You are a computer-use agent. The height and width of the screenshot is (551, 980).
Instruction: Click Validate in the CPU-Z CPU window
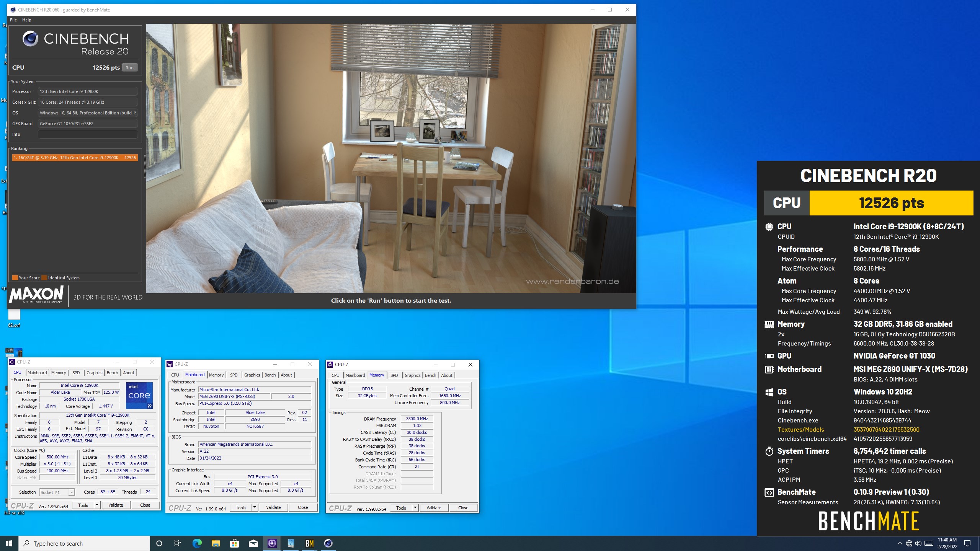pyautogui.click(x=116, y=505)
